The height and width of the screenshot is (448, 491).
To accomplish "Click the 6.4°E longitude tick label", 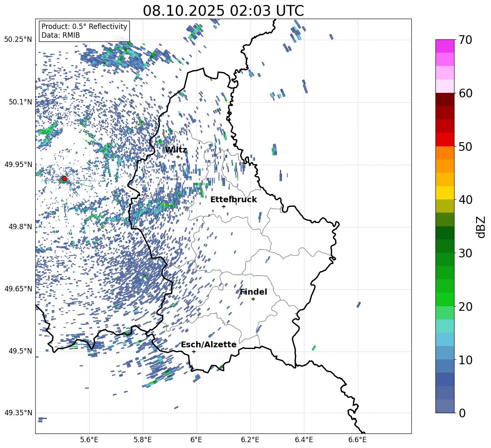I will point(304,439).
